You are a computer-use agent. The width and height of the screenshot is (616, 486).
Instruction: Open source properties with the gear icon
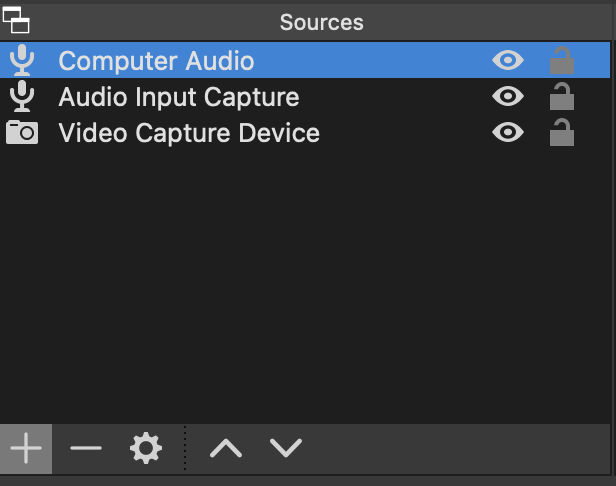146,448
